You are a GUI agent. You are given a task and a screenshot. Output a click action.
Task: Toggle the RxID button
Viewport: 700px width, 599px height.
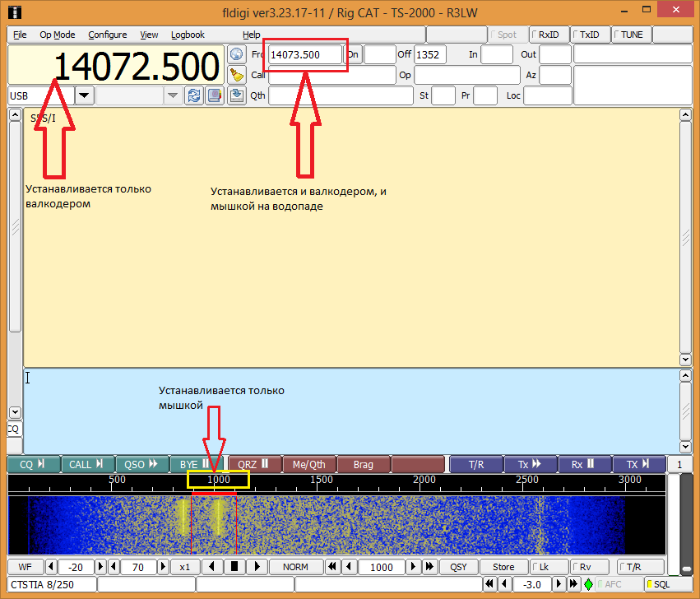point(549,35)
